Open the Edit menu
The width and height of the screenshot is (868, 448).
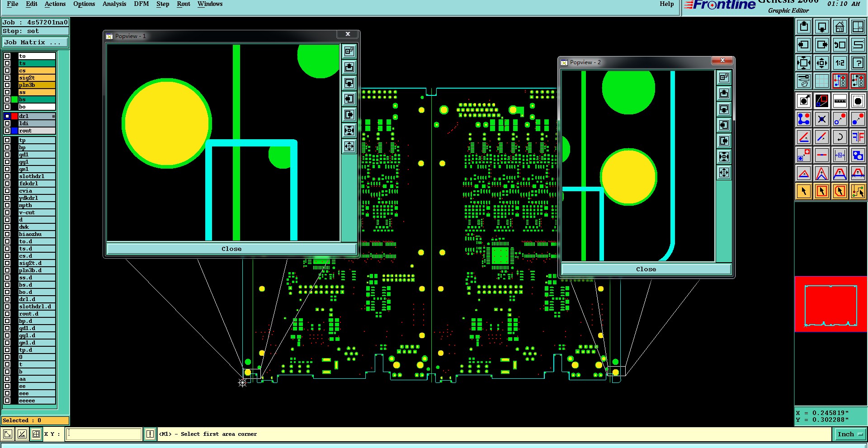pos(32,4)
